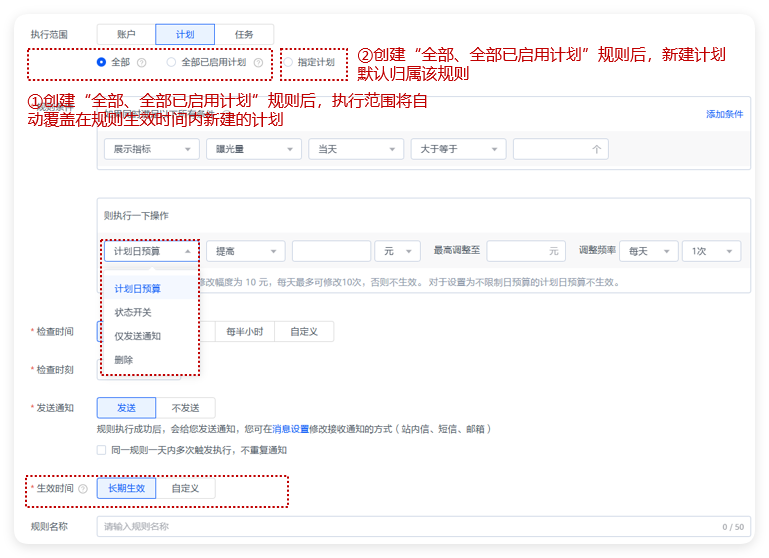Open help icon next to 全部
The height and width of the screenshot is (558, 769).
pos(142,63)
